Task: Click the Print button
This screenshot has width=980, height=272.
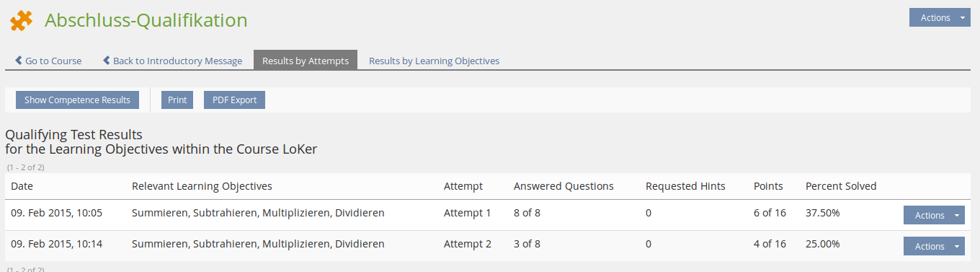Action: coord(177,100)
